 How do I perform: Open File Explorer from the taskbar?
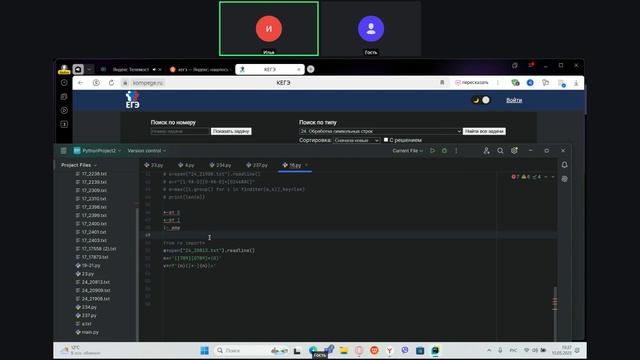click(344, 350)
